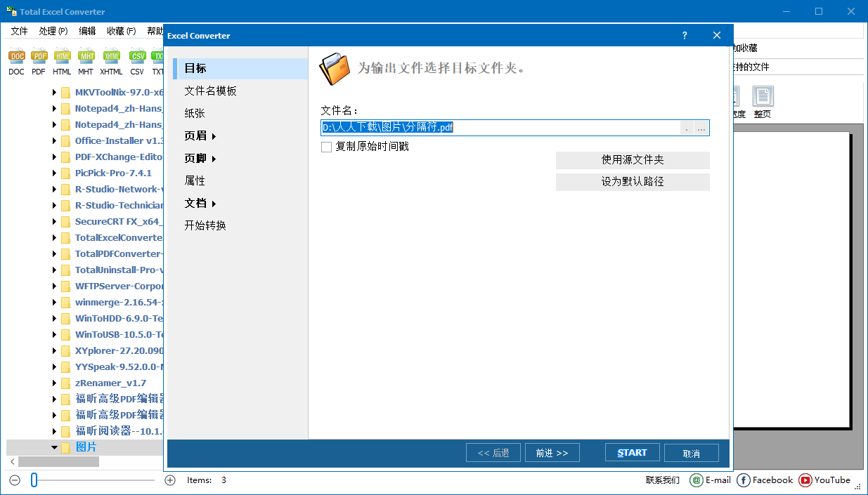Click the START conversion button
This screenshot has width=868, height=495.
[632, 452]
